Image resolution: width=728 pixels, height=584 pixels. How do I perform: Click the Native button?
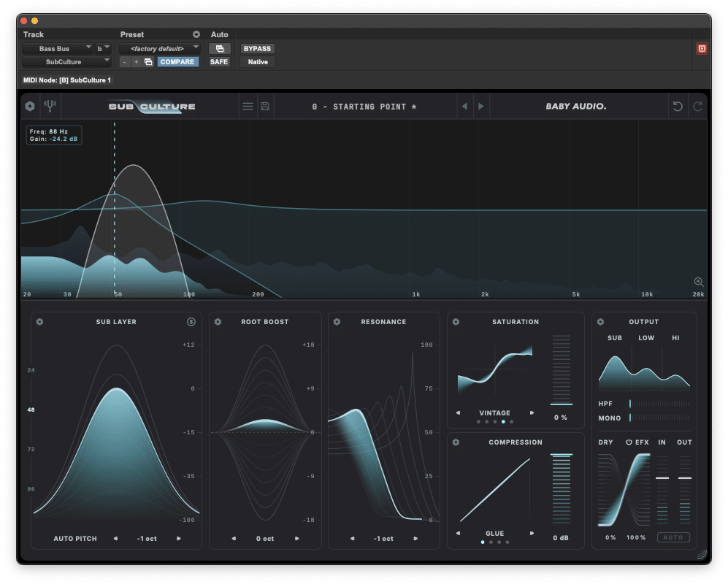(258, 62)
